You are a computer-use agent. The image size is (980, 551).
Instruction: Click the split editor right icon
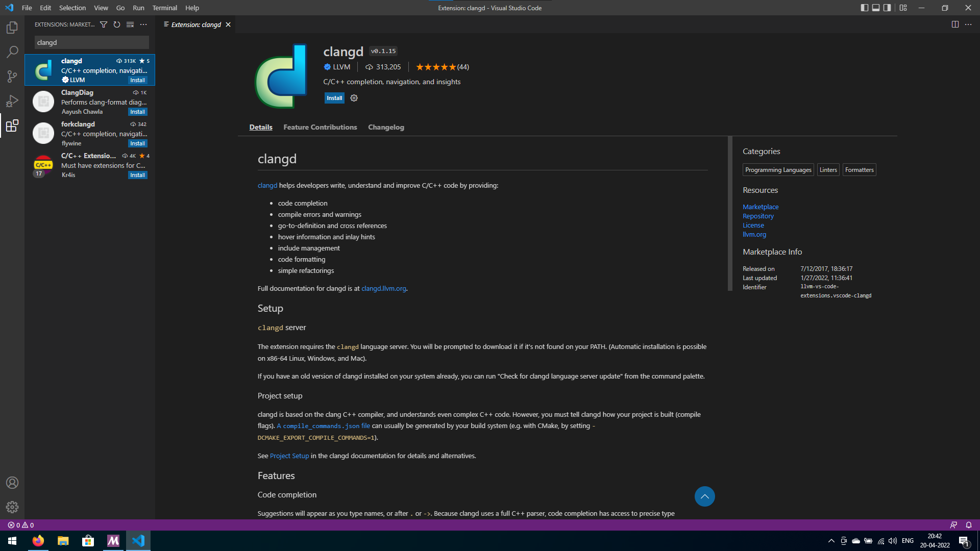955,24
